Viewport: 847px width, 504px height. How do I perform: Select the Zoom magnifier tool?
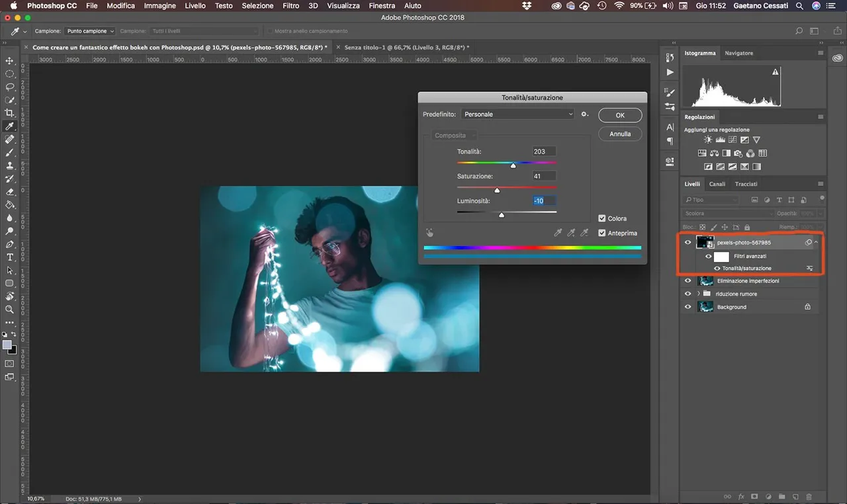tap(10, 310)
